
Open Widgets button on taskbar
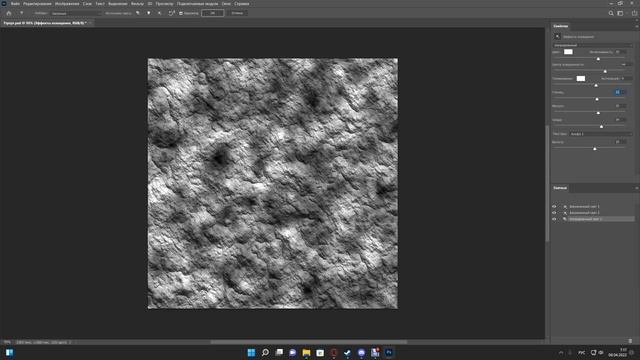[9, 352]
